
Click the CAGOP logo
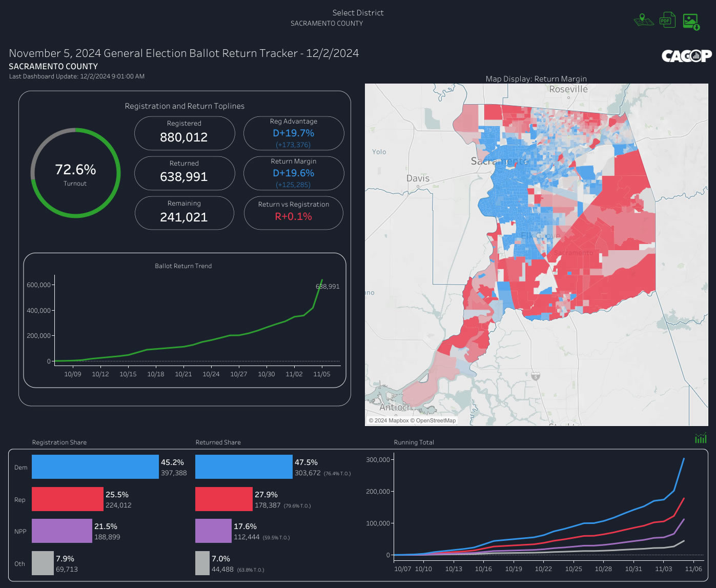point(687,56)
